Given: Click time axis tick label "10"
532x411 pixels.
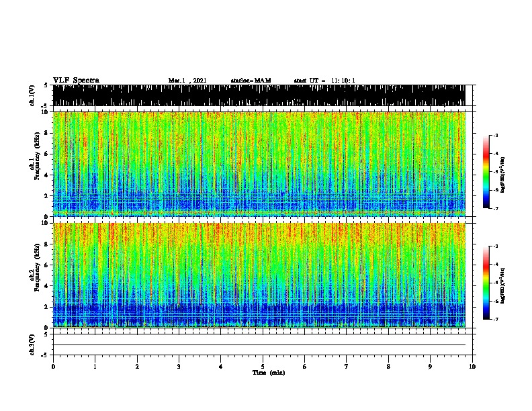Looking at the screenshot, I should click(472, 367).
